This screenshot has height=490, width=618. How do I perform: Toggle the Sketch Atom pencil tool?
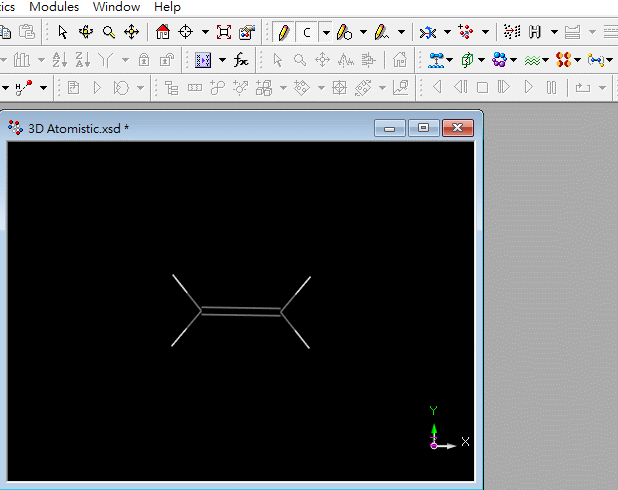(284, 32)
